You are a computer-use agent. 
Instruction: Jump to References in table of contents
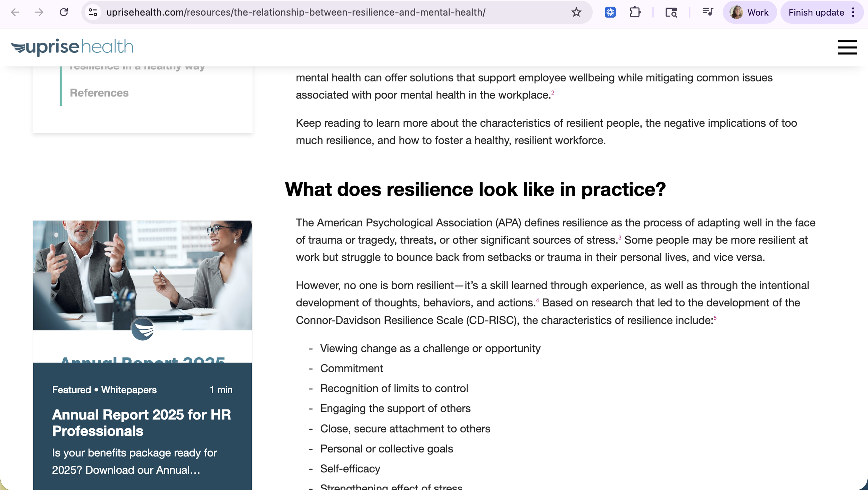click(x=99, y=93)
